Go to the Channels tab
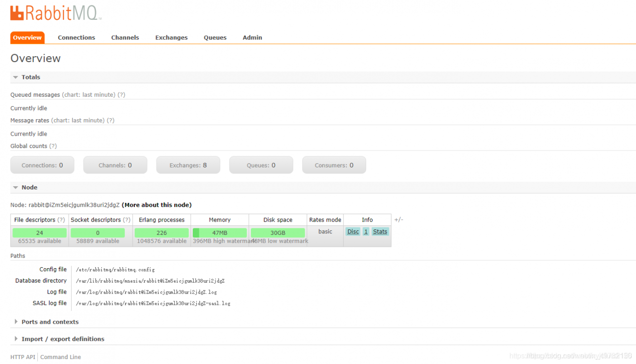The width and height of the screenshot is (636, 364). (125, 38)
